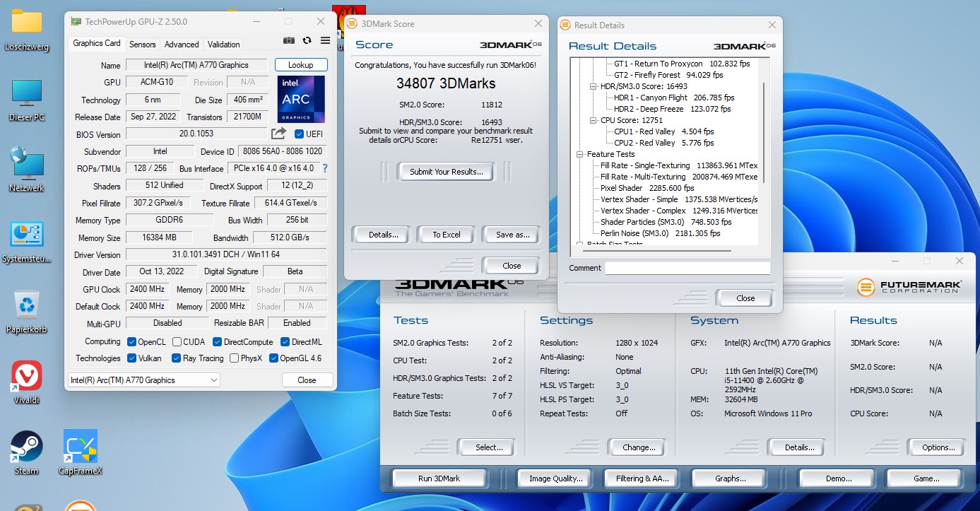
Task: Click the Futuremark Corporation logo
Action: pos(909,287)
